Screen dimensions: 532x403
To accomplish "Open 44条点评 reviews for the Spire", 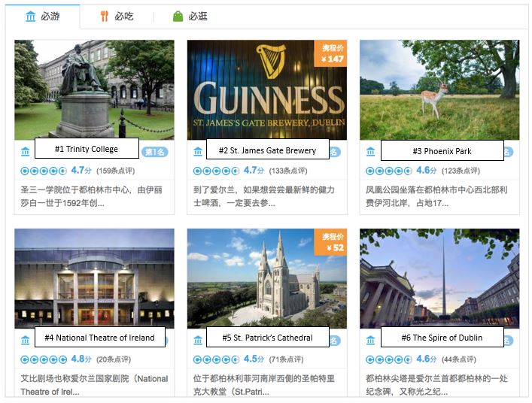I will click(459, 359).
